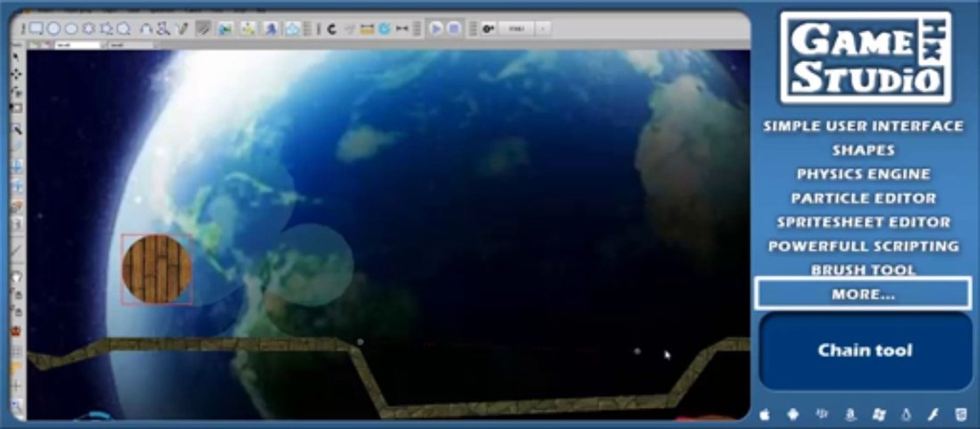Select the wooden textured circle object
The image size is (980, 429).
[x=157, y=269]
